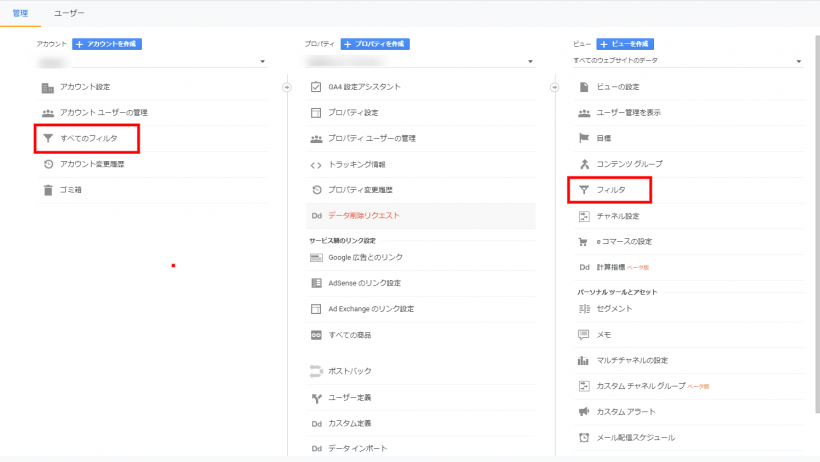The height and width of the screenshot is (462, 820).
Task: Expand the property selector dropdown
Action: click(531, 62)
